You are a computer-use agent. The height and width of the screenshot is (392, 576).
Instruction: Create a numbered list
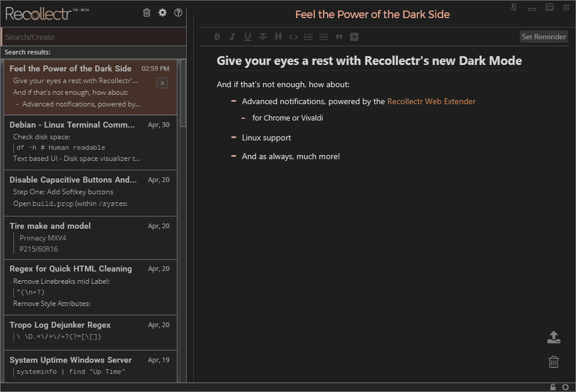(x=308, y=37)
